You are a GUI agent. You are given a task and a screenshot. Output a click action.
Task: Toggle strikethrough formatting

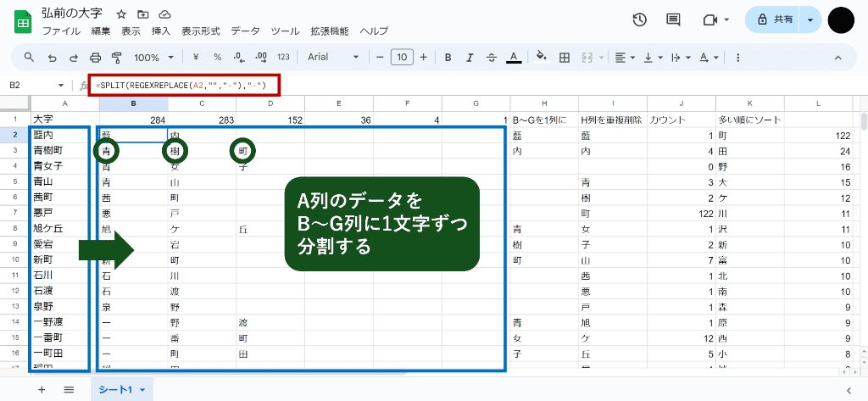pos(491,58)
